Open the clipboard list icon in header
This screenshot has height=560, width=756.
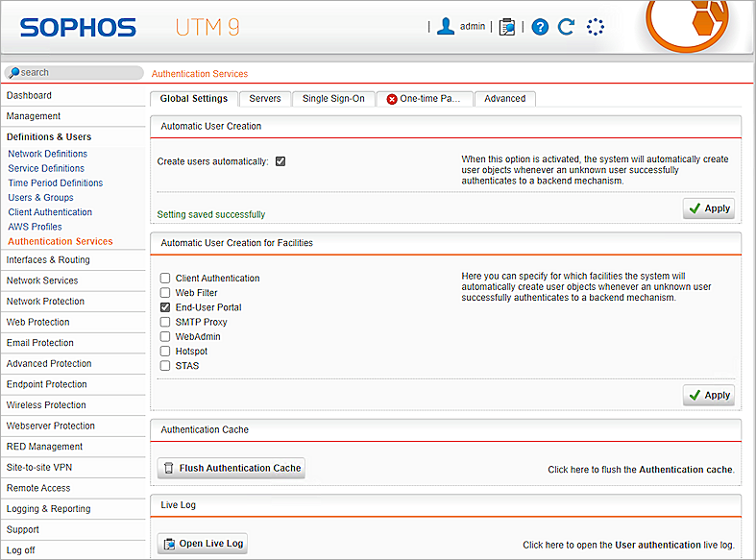click(x=507, y=27)
